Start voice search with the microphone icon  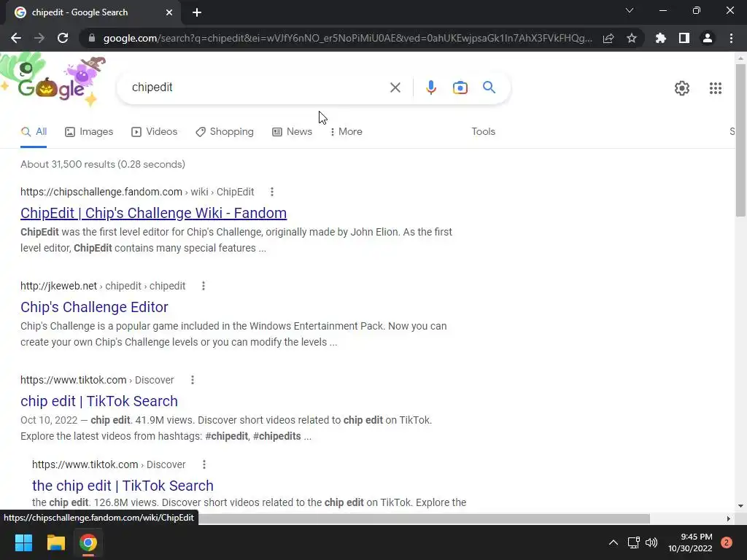pyautogui.click(x=430, y=87)
